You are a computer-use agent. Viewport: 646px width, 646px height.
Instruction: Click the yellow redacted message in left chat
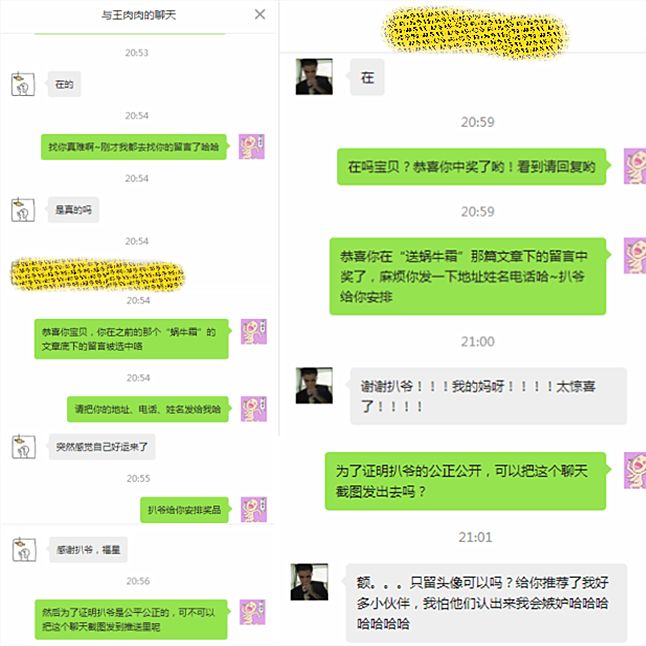click(97, 274)
